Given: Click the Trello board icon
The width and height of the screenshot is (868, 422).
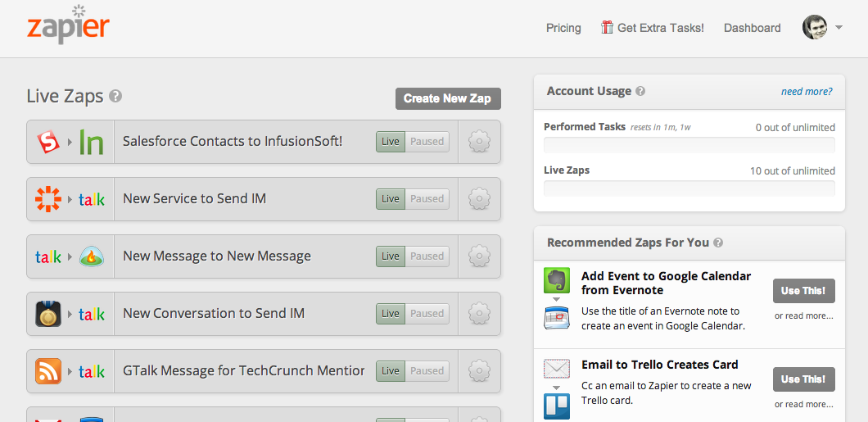Looking at the screenshot, I should (556, 406).
